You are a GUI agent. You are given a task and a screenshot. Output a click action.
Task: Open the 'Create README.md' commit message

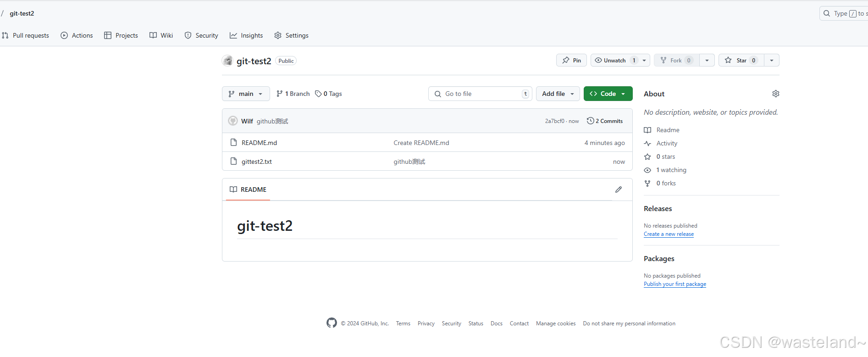(421, 143)
